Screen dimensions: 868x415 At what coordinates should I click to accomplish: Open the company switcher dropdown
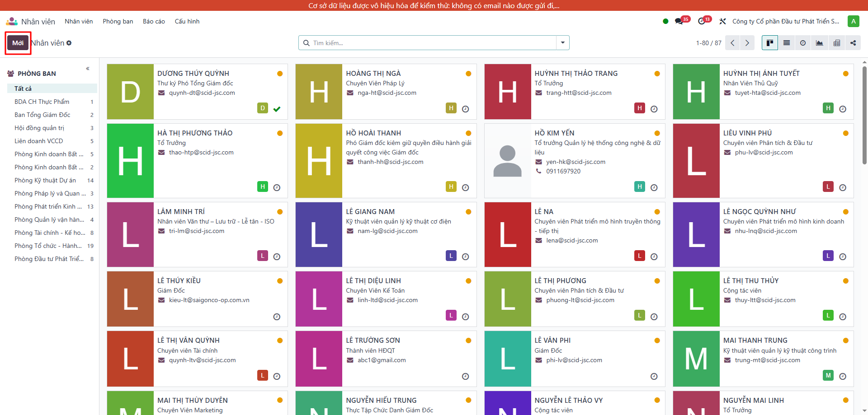786,21
